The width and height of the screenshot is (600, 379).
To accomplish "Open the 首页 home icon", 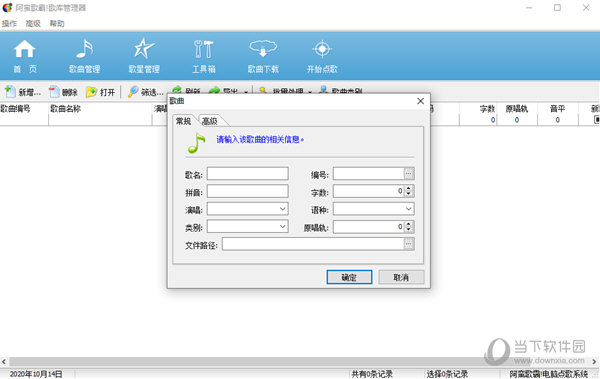I will click(x=25, y=57).
